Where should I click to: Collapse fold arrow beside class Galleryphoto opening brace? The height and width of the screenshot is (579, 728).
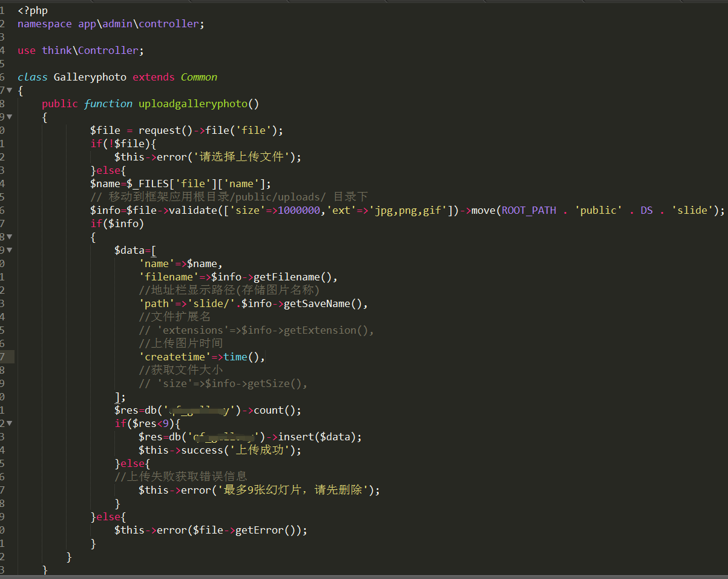tap(9, 90)
